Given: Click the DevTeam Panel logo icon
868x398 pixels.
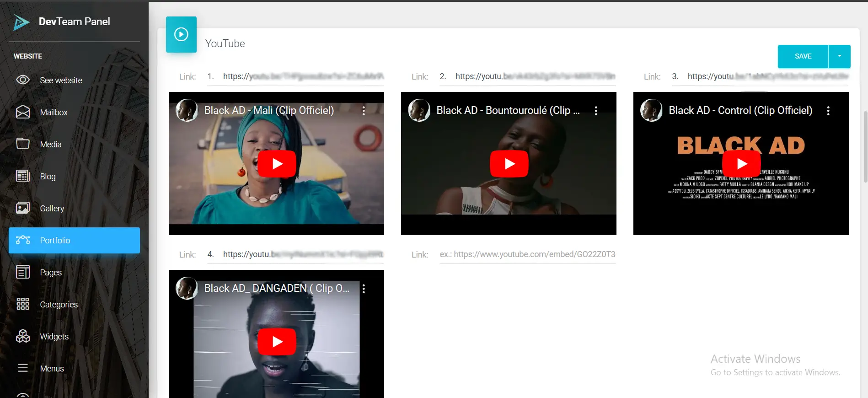Looking at the screenshot, I should (21, 22).
